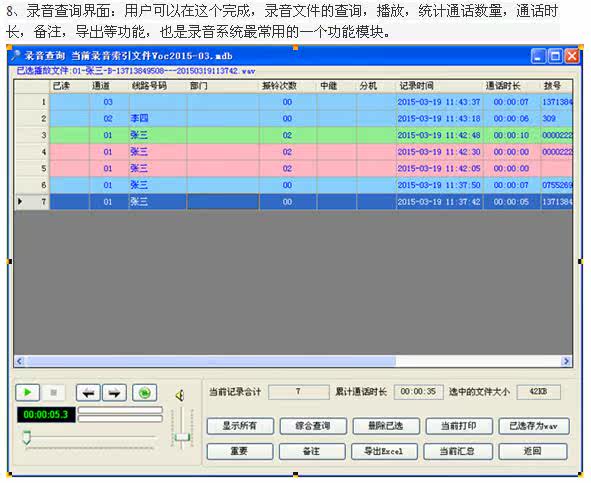591x483 pixels.
Task: Click horizontal scrollbar right arrow
Action: click(x=566, y=361)
